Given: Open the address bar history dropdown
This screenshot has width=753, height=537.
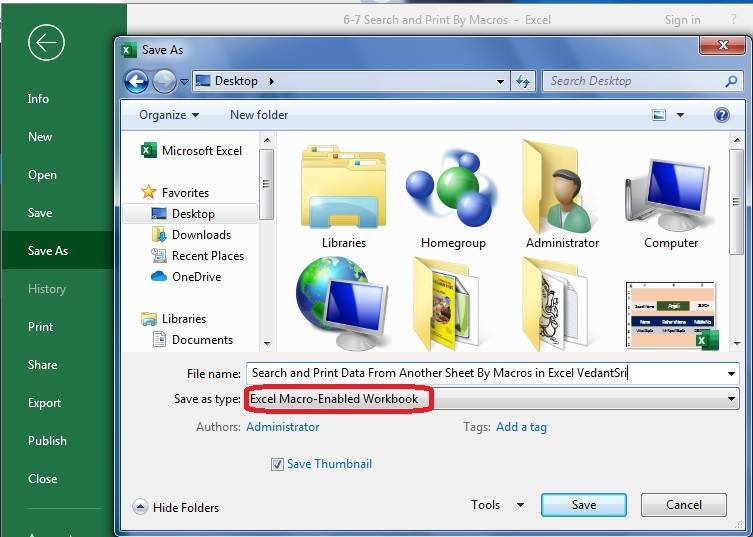Looking at the screenshot, I should [500, 81].
